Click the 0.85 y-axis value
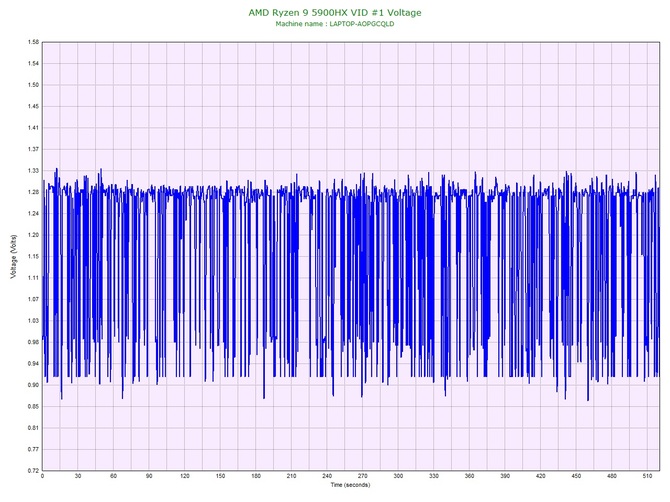The width and height of the screenshot is (670, 502). pyautogui.click(x=33, y=406)
